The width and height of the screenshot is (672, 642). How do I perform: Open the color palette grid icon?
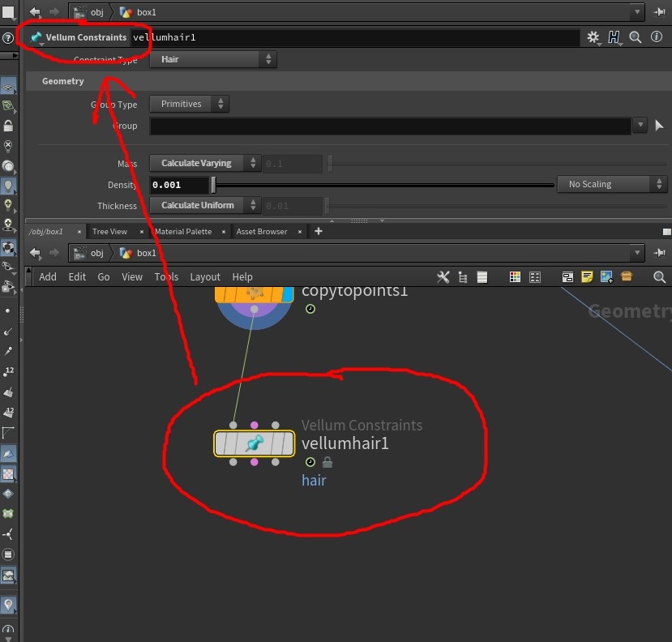point(515,277)
